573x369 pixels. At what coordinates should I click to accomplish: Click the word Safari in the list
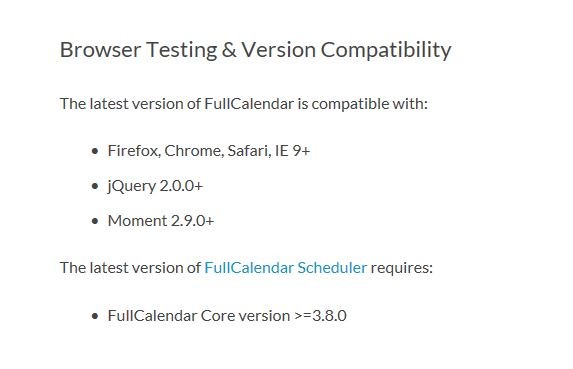250,151
